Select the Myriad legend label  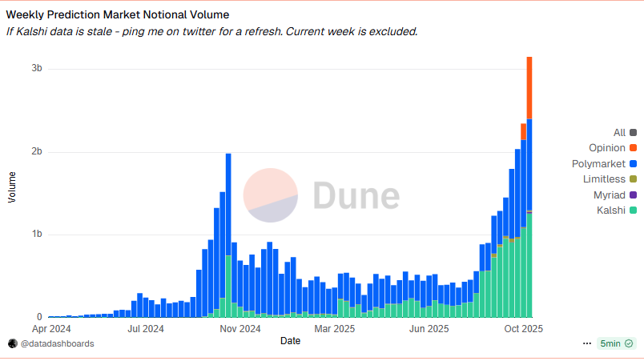point(609,195)
